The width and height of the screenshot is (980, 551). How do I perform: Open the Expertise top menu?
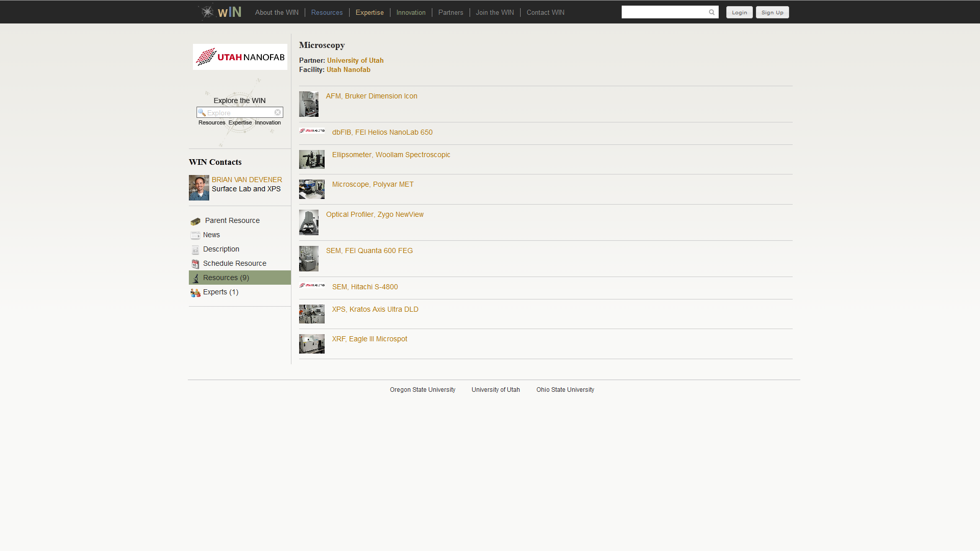(370, 12)
